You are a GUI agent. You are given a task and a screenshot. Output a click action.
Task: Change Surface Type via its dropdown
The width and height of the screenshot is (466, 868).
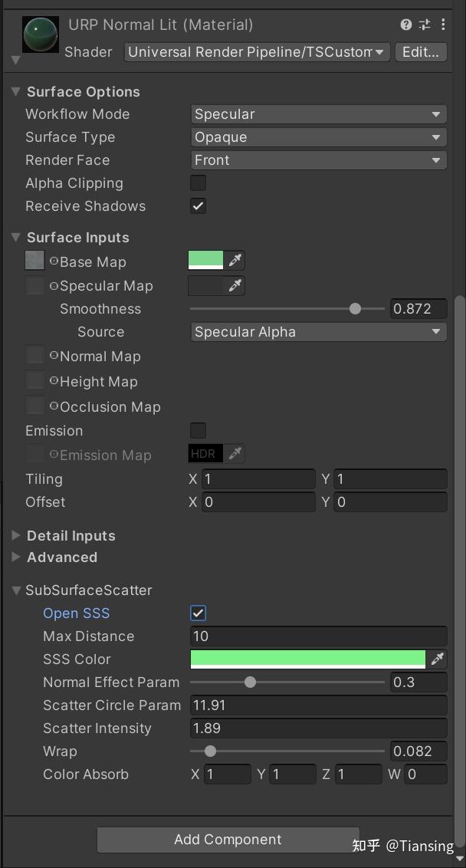(318, 136)
